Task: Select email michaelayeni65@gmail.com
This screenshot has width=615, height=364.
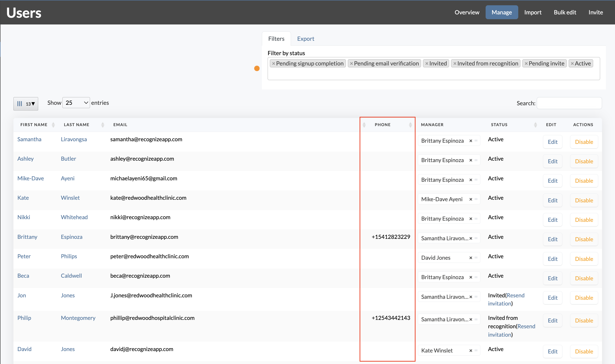Action: pyautogui.click(x=144, y=179)
